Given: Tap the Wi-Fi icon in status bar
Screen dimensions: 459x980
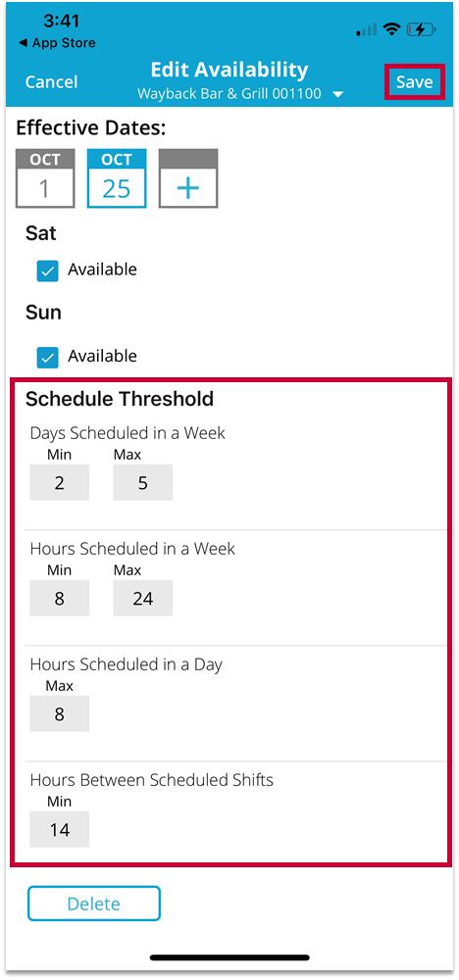Looking at the screenshot, I should [x=391, y=29].
